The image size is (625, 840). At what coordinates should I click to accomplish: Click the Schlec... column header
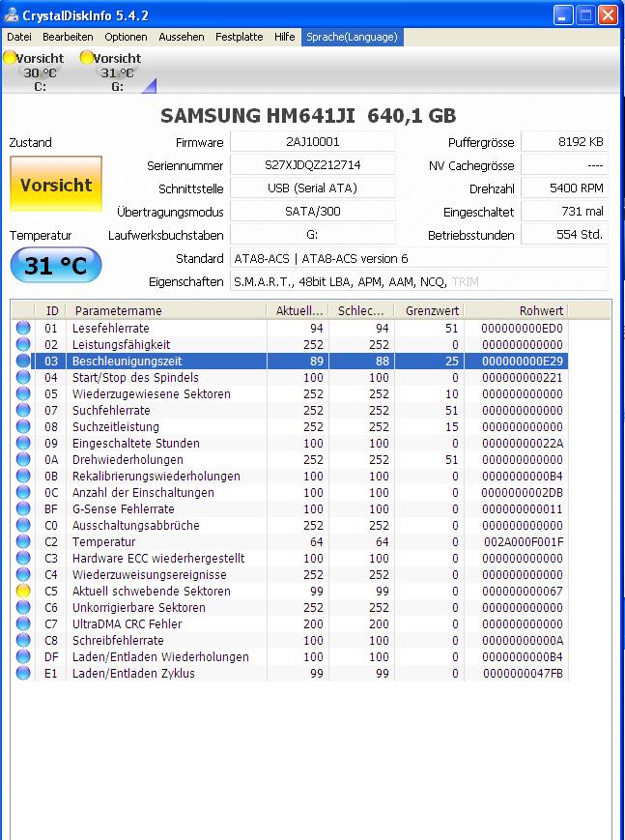[361, 310]
